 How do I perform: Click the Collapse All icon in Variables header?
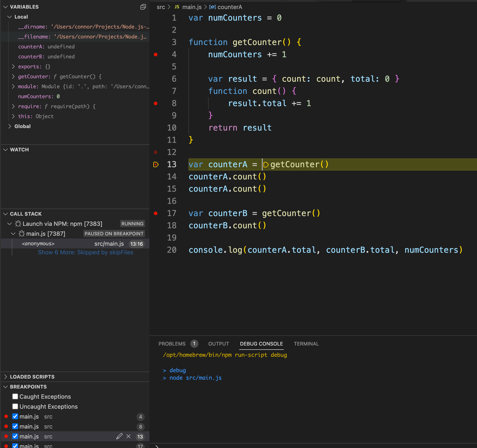143,7
